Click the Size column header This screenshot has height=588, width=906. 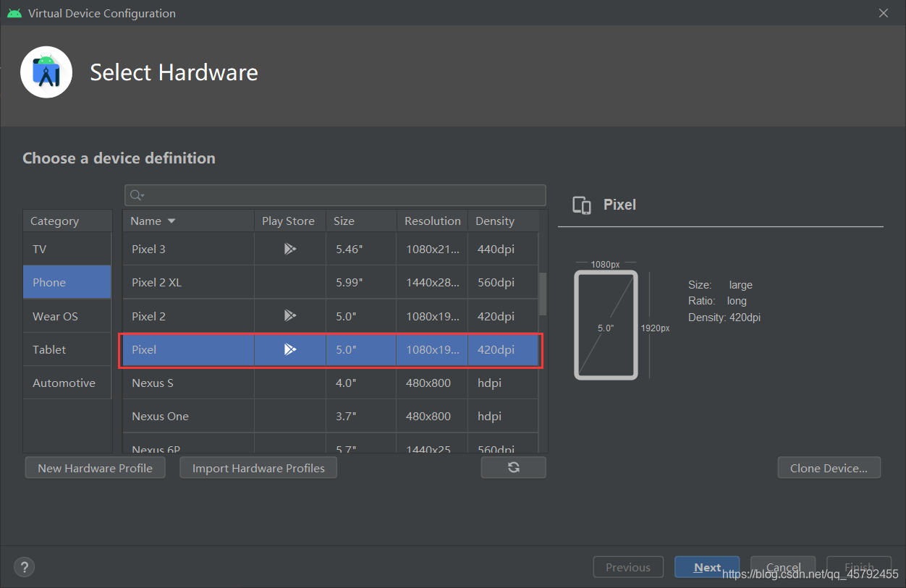(361, 221)
